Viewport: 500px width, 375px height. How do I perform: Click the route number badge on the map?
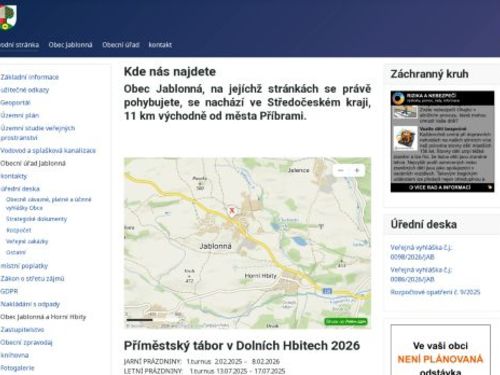coord(327,291)
